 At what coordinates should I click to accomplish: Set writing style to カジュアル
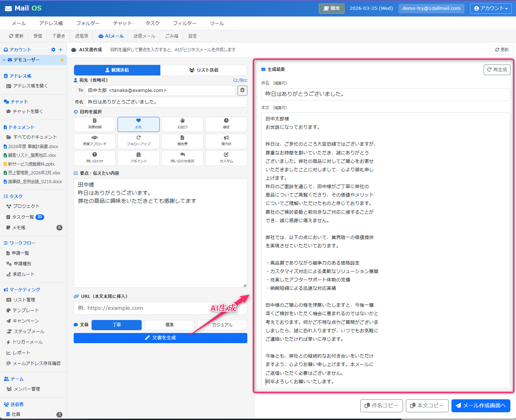[x=222, y=325]
